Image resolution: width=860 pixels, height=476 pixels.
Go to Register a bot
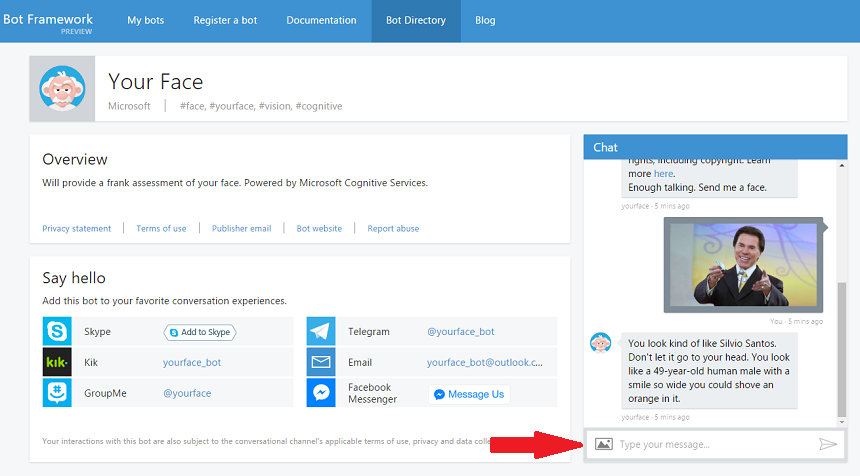pos(225,20)
